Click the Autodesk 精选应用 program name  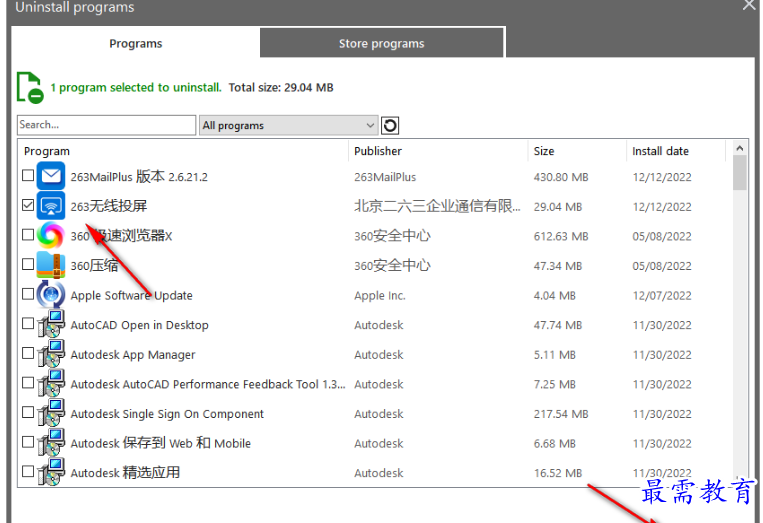point(125,472)
